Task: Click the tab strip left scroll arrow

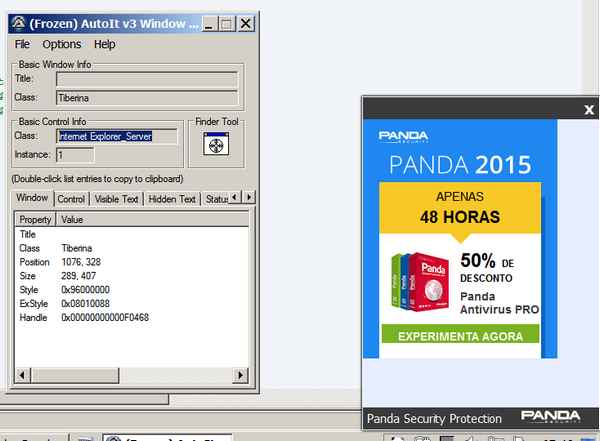Action: point(235,197)
